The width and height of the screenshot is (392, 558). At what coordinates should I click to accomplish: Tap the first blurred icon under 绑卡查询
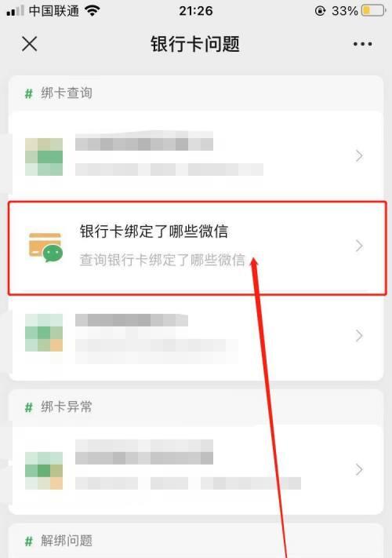[44, 157]
